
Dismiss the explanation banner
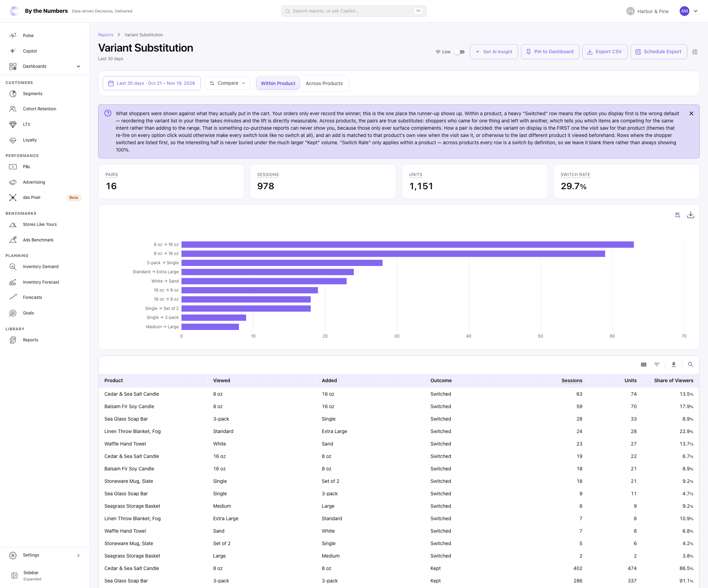tap(691, 113)
